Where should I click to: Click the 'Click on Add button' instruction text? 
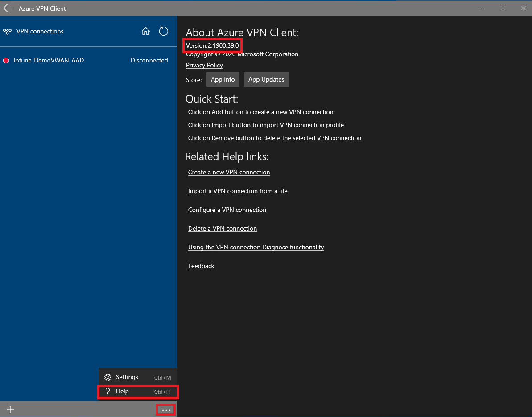coord(260,112)
